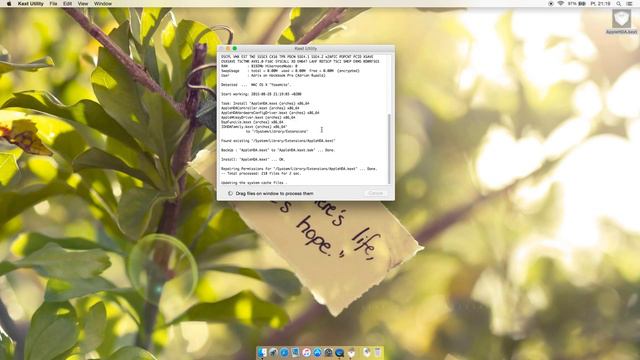Open the Edit menu
Screen dimensions: 640x360
point(68,3)
